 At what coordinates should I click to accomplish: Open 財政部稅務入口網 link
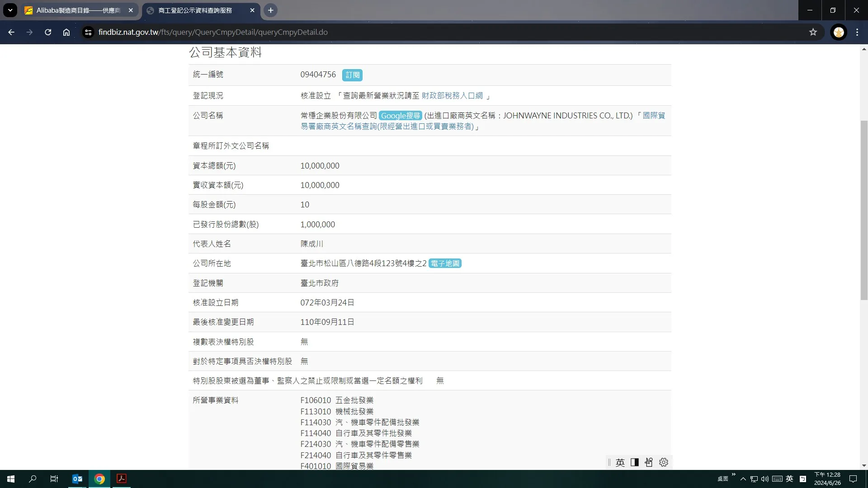click(452, 96)
